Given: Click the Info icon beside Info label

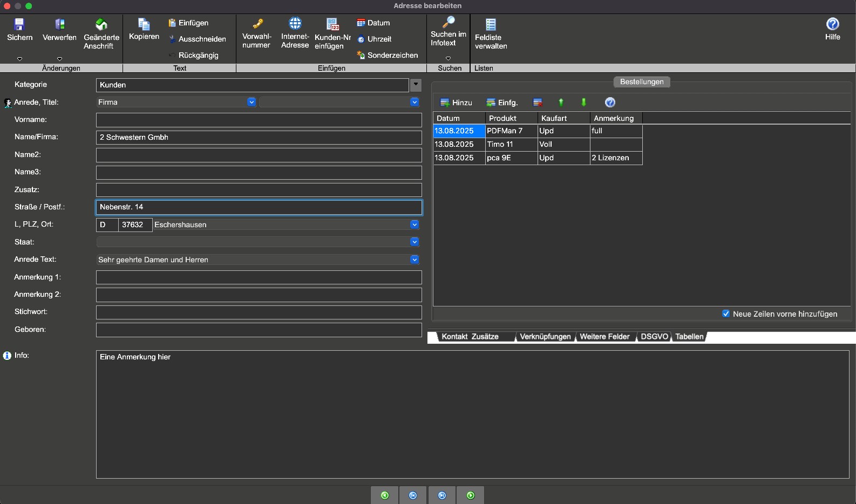Looking at the screenshot, I should (7, 356).
